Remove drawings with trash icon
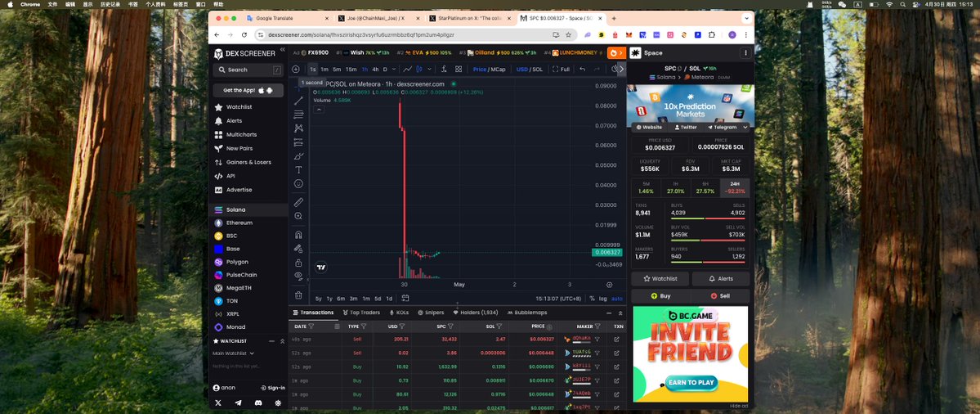This screenshot has height=414, width=980. (299, 295)
